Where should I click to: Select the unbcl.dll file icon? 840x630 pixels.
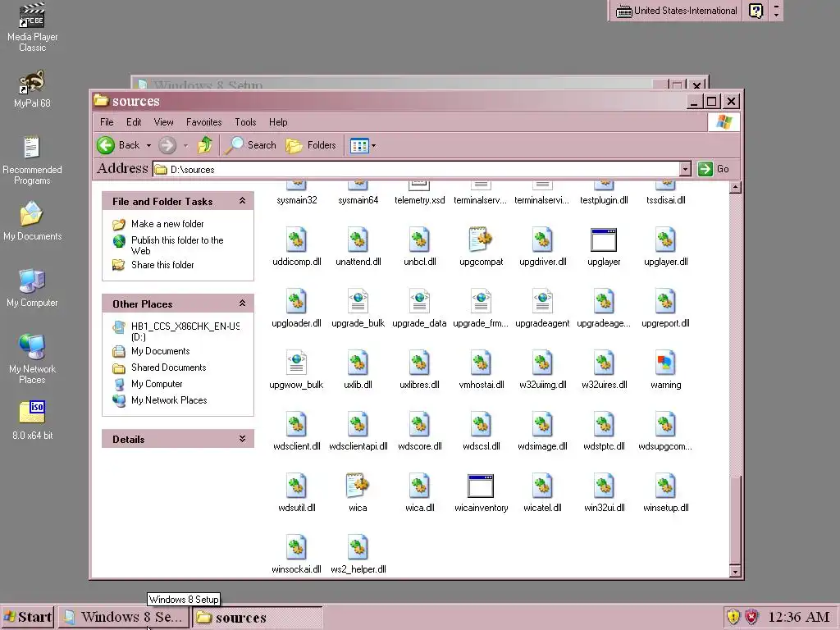[419, 240]
